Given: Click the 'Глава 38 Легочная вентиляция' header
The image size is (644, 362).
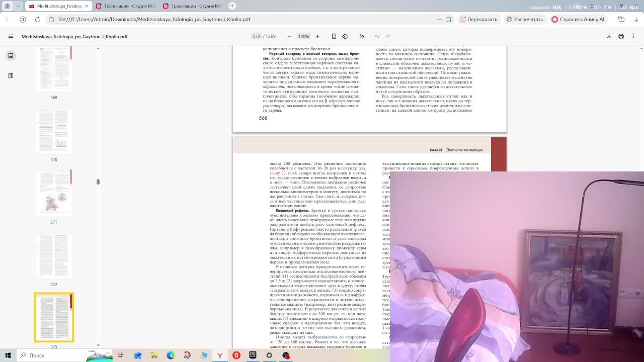Looking at the screenshot, I should (456, 150).
